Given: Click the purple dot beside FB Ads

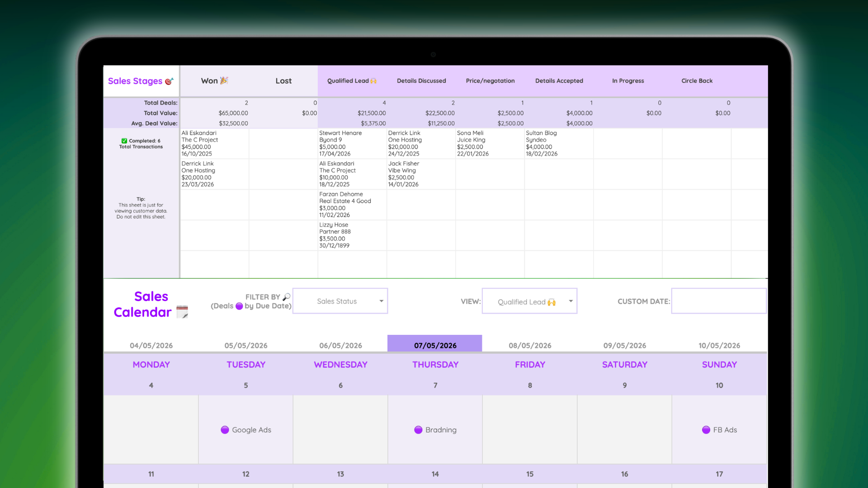Looking at the screenshot, I should tap(706, 430).
